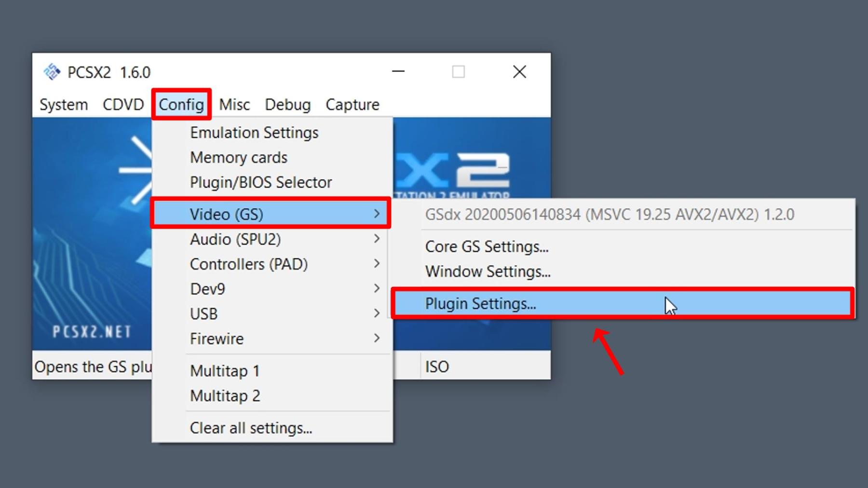Open the CDVD menu
Screen dimensions: 868x488
pos(123,104)
